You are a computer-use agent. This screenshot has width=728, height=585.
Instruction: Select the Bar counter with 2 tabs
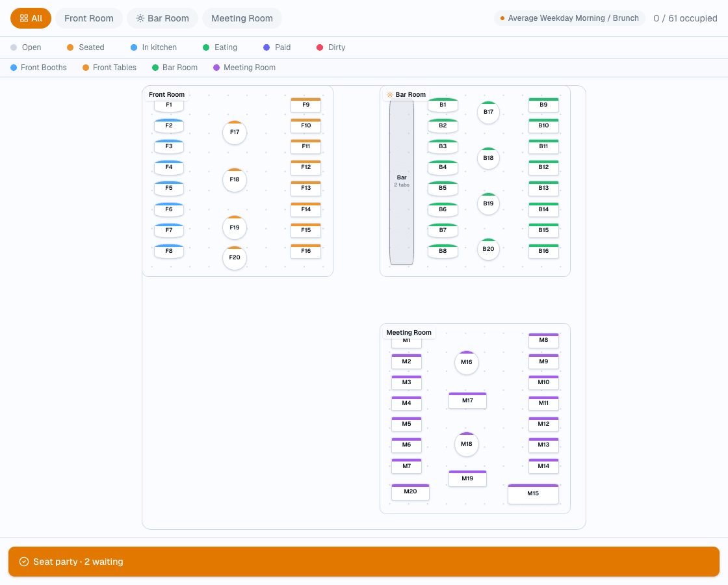pyautogui.click(x=402, y=181)
